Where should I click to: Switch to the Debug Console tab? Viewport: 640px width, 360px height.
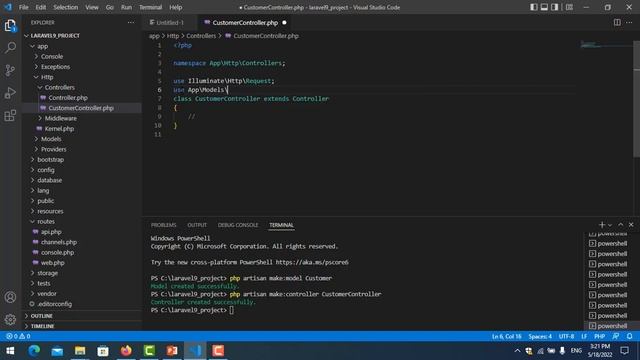(x=238, y=225)
